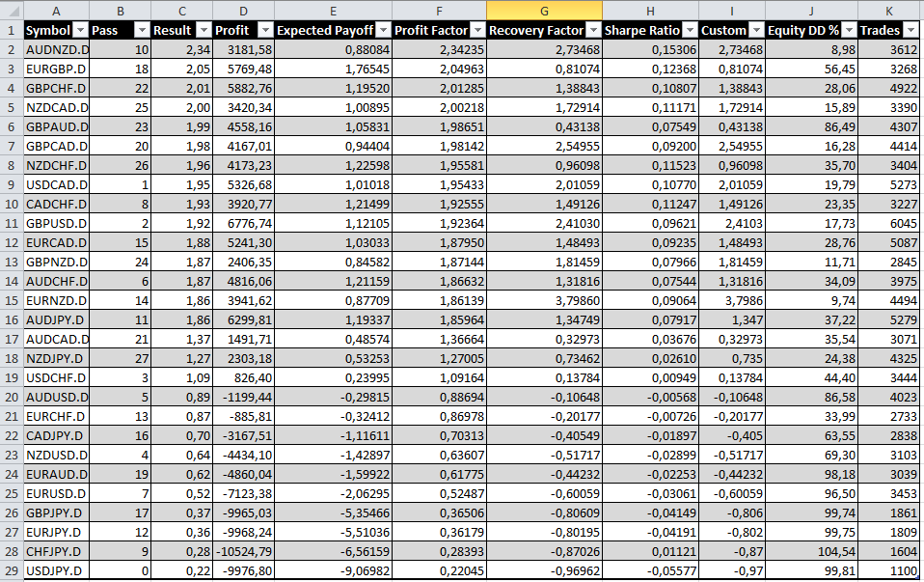Open the Profit Factor filter dropdown
924x582 pixels.
coord(477,31)
